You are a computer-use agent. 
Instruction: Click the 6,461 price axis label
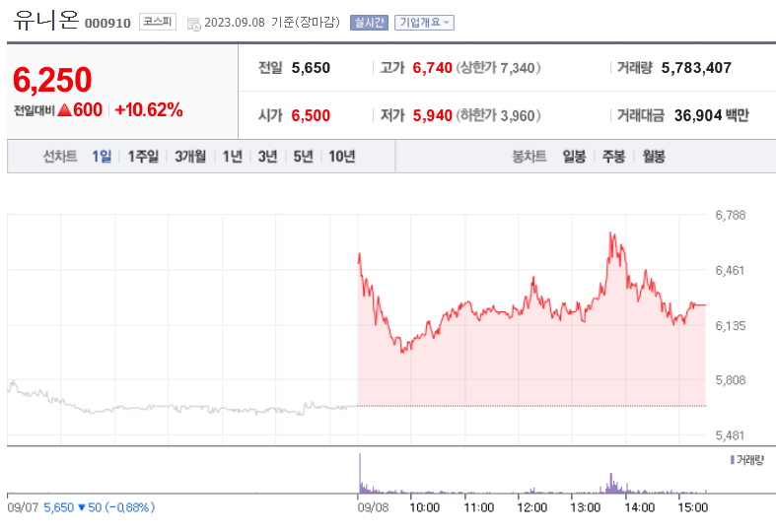click(730, 271)
